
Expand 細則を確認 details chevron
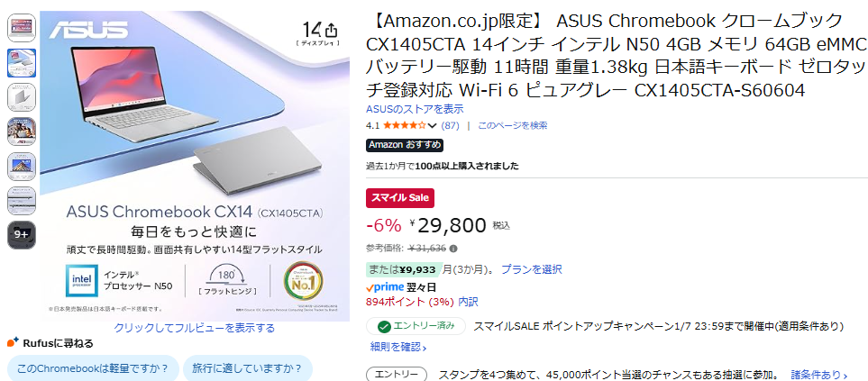(x=398, y=347)
